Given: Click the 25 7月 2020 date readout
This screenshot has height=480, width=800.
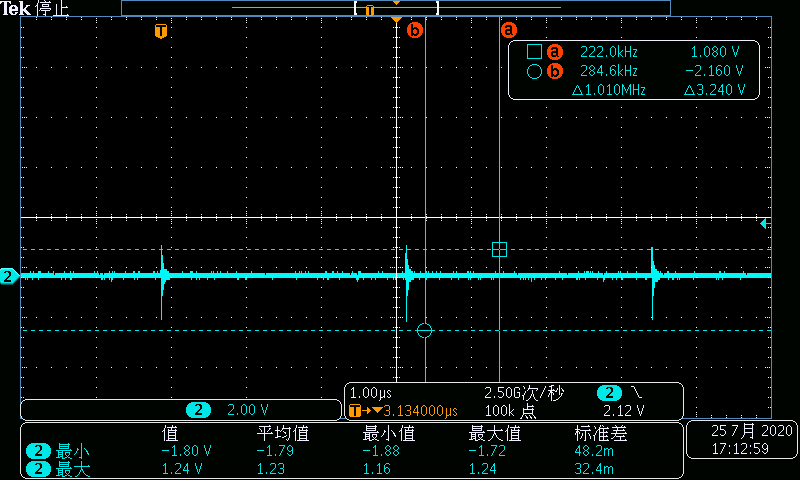Looking at the screenshot, I should [x=752, y=431].
